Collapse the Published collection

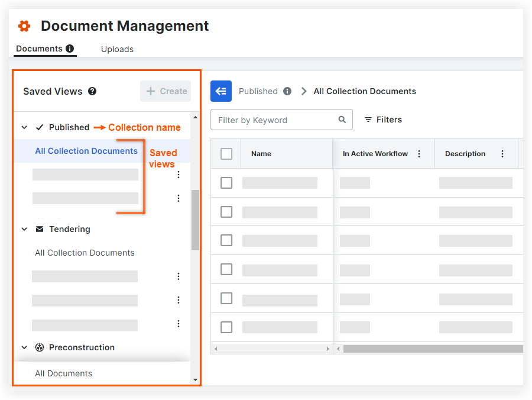[25, 127]
